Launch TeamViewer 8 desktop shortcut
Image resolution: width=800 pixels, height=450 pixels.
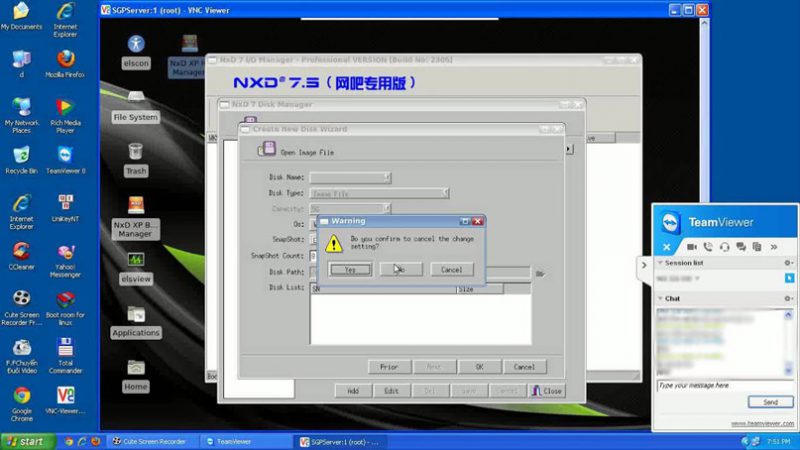[65, 160]
